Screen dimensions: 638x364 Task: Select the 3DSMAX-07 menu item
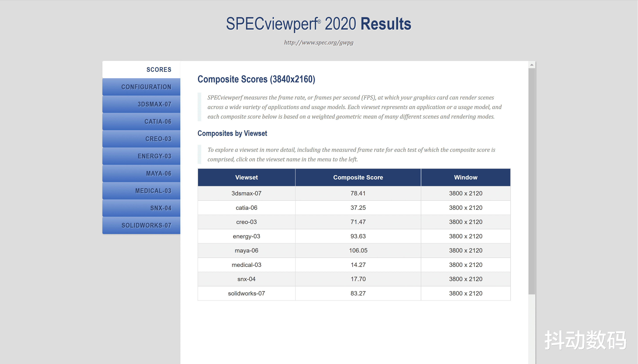pyautogui.click(x=141, y=104)
